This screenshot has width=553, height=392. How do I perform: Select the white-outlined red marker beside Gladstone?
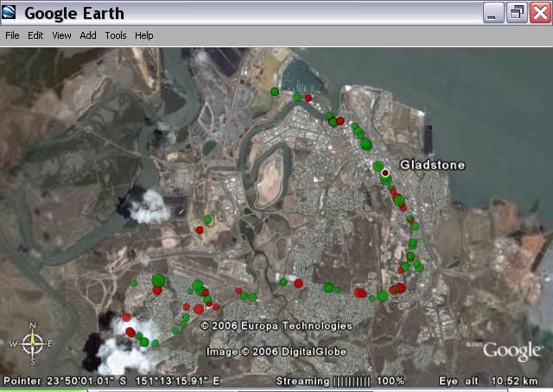pyautogui.click(x=385, y=173)
